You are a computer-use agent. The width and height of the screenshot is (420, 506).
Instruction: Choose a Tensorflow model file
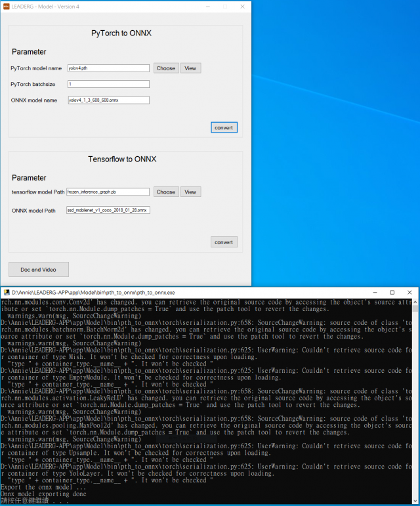(x=166, y=192)
